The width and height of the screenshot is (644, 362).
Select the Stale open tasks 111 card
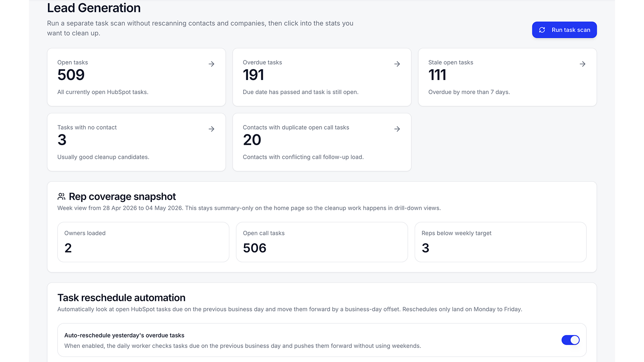508,77
